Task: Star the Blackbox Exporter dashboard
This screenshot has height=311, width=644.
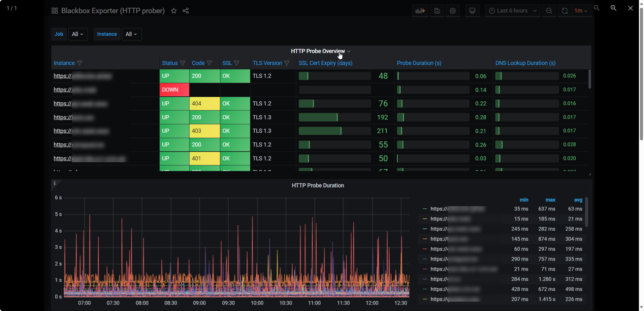Action: (x=174, y=11)
